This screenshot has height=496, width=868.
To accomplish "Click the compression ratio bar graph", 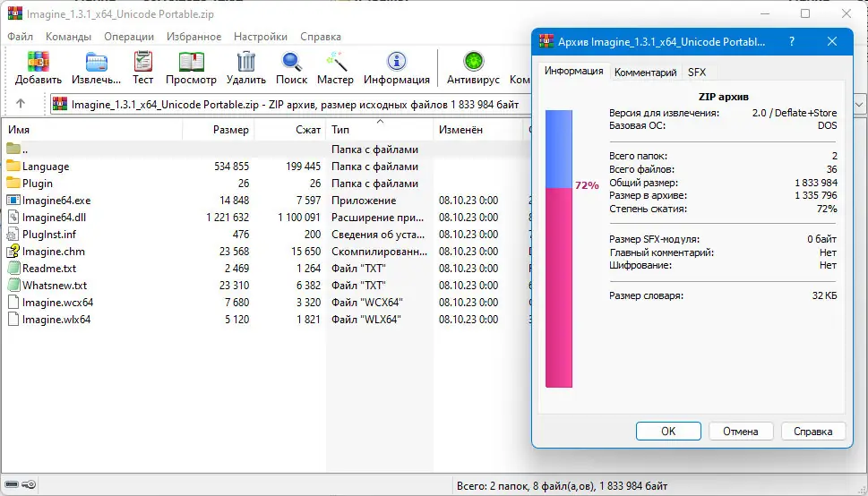I will [x=559, y=249].
